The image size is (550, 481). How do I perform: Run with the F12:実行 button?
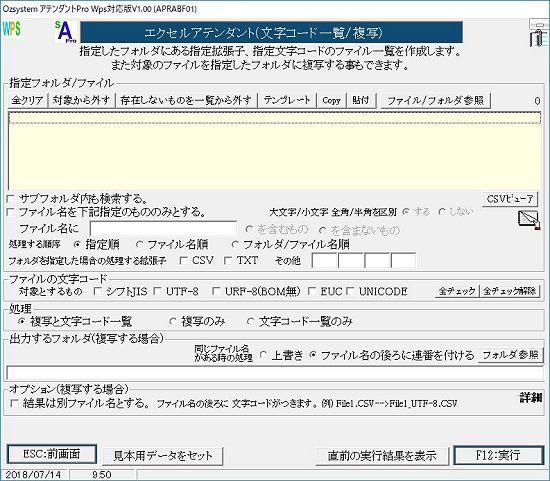click(498, 455)
